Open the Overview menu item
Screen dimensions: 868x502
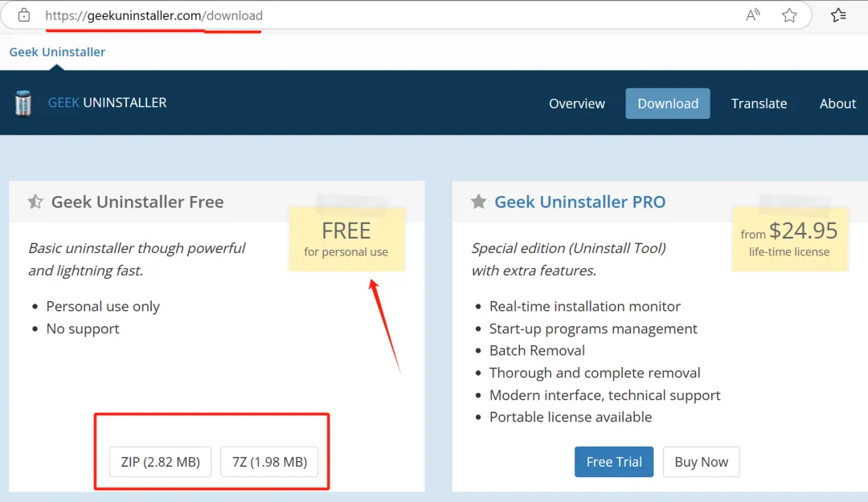coord(577,104)
